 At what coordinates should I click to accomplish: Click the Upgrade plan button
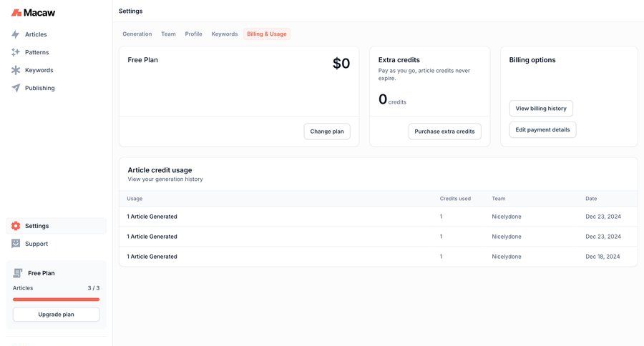(x=57, y=315)
